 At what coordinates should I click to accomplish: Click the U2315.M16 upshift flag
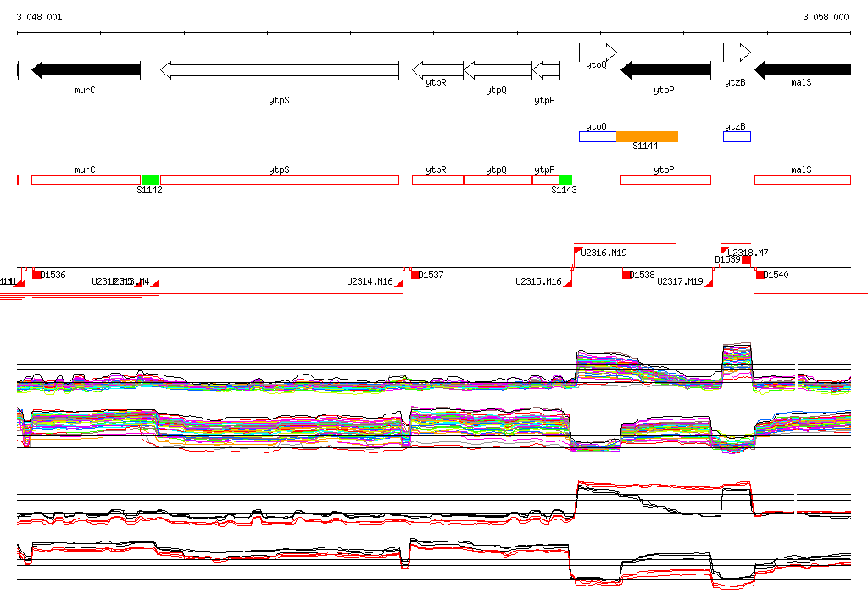567,283
